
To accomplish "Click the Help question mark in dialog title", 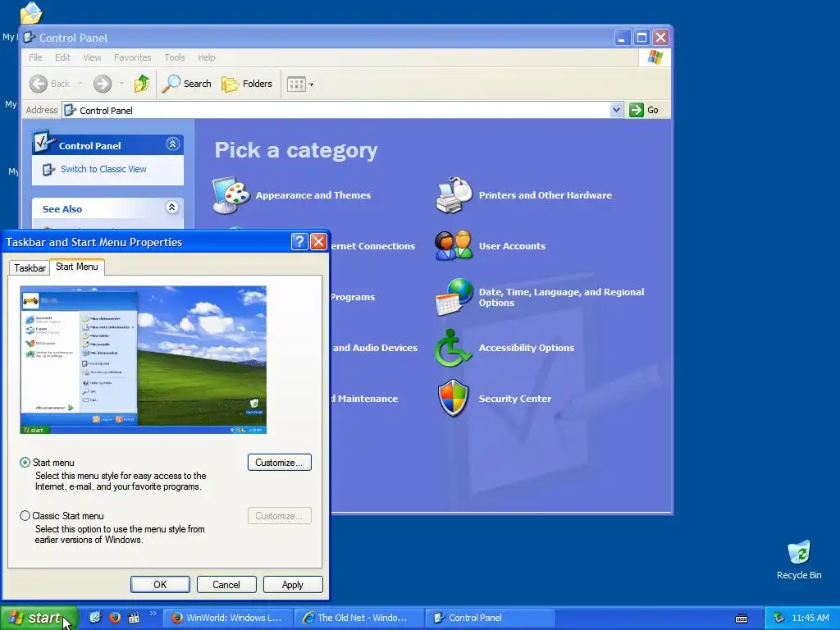I will tap(299, 242).
